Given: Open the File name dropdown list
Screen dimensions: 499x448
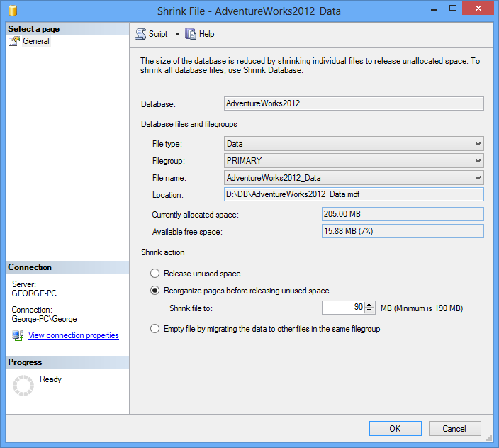Looking at the screenshot, I should click(x=354, y=177).
